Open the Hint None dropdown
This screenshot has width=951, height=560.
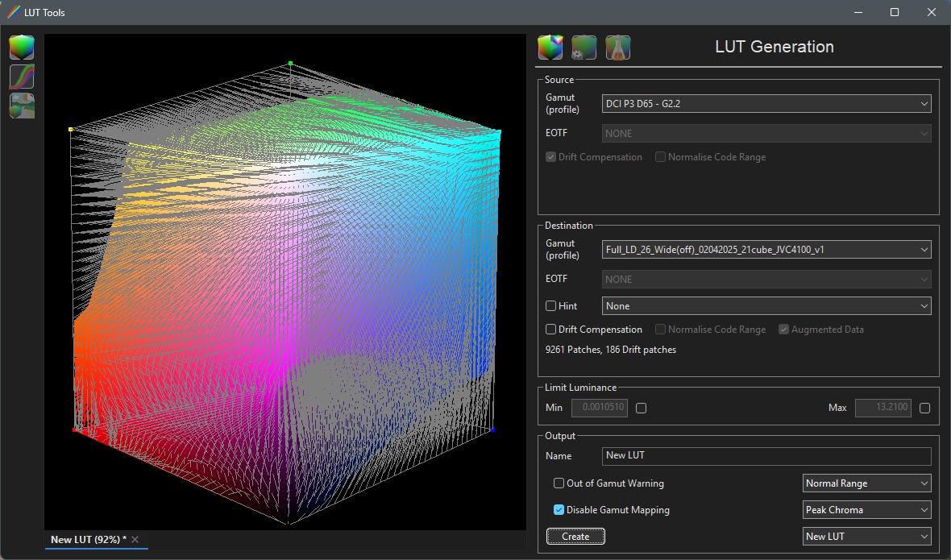766,306
